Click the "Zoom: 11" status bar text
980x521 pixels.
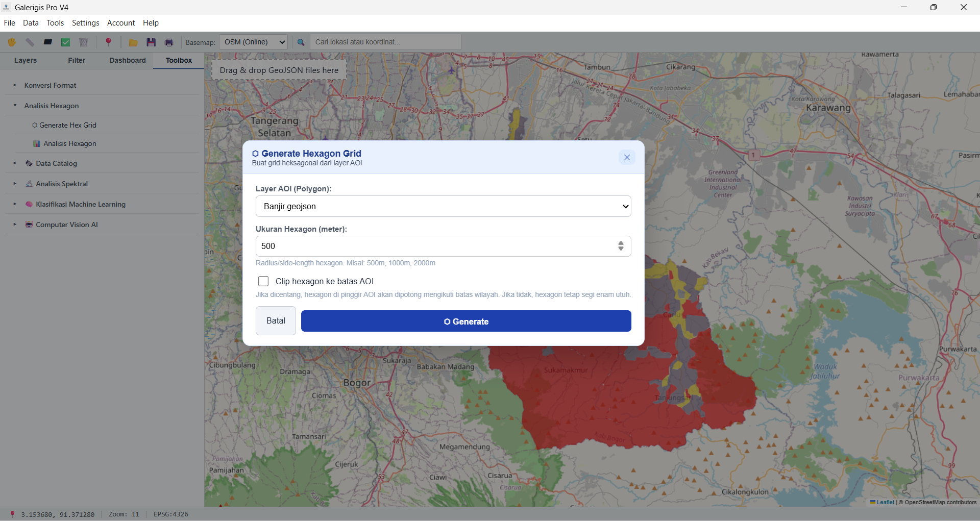124,514
